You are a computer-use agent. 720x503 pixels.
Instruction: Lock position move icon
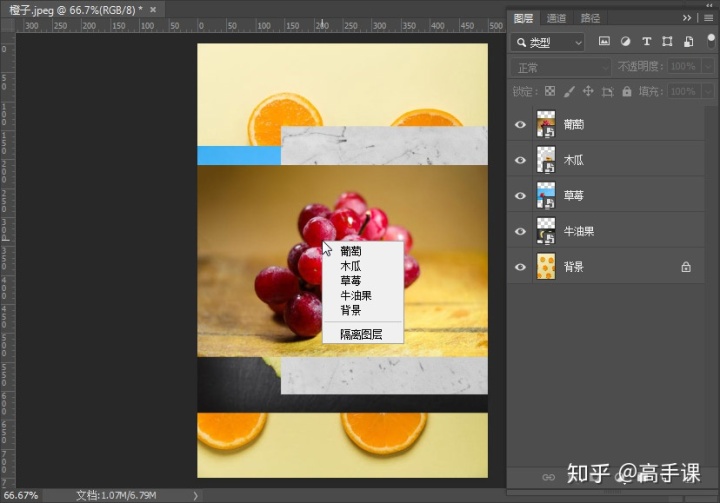(x=588, y=91)
